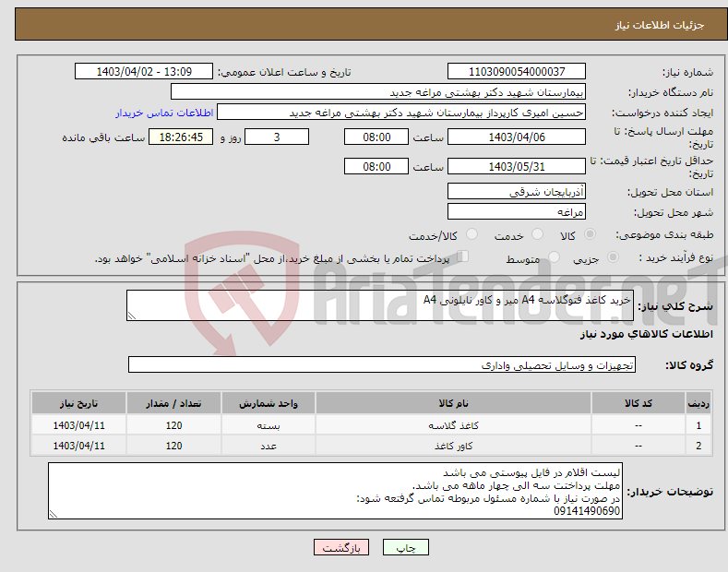The width and height of the screenshot is (728, 572).
Task: Click the resize handle of buyer notes box
Action: click(x=54, y=514)
